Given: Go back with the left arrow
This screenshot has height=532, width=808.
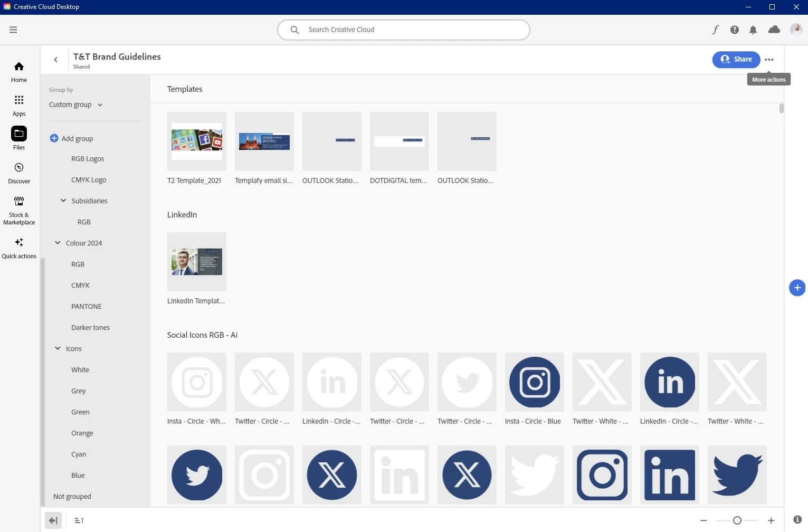Looking at the screenshot, I should [55, 60].
